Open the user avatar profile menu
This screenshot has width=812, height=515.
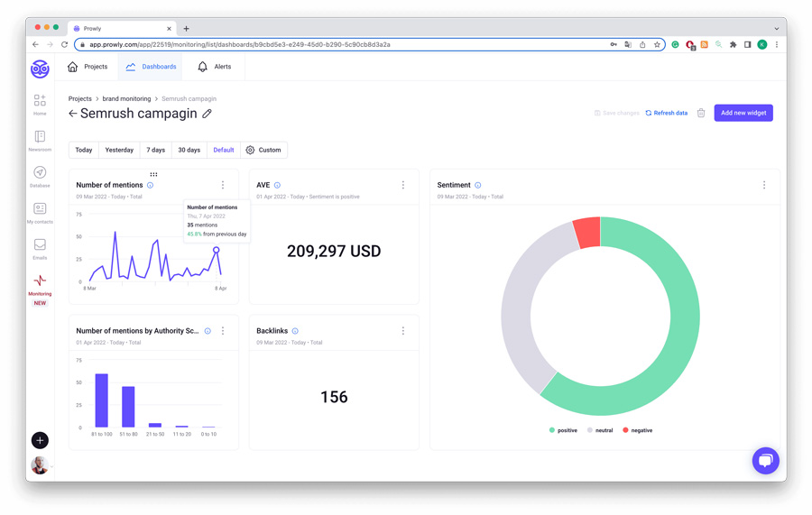click(x=40, y=465)
